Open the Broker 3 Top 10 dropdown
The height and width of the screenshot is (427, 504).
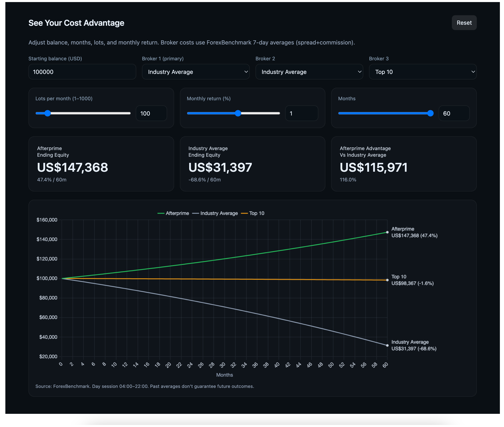[422, 72]
